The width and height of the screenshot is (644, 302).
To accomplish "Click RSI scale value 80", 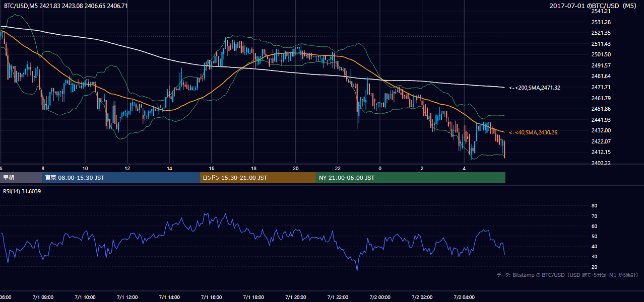I will 594,206.
